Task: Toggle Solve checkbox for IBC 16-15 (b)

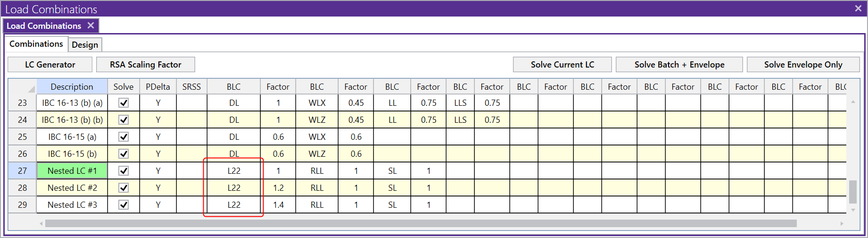Action: 124,154
